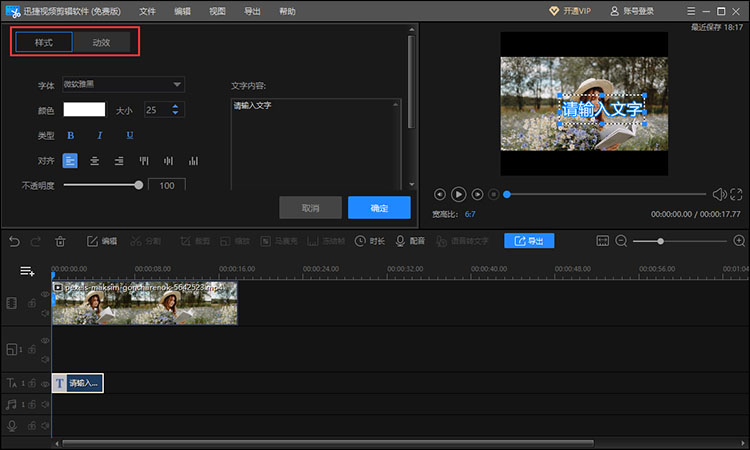The width and height of the screenshot is (750, 450).
Task: Click the timeline zoom slider handle
Action: pyautogui.click(x=661, y=241)
